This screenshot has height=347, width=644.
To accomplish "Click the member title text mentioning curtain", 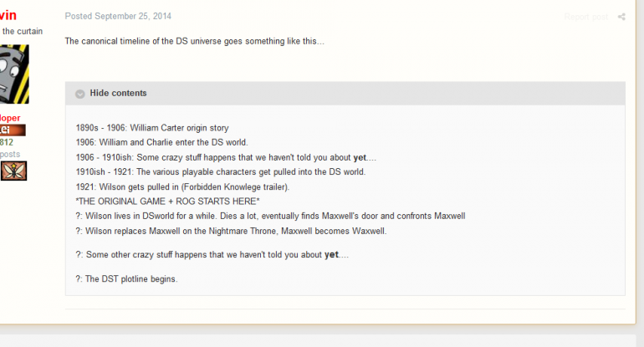I will coord(22,31).
